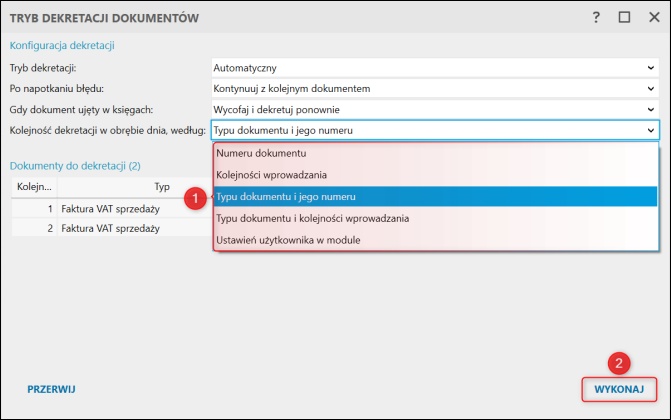Image resolution: width=671 pixels, height=420 pixels.
Task: Click the PRZERWIJ link button
Action: (x=51, y=388)
